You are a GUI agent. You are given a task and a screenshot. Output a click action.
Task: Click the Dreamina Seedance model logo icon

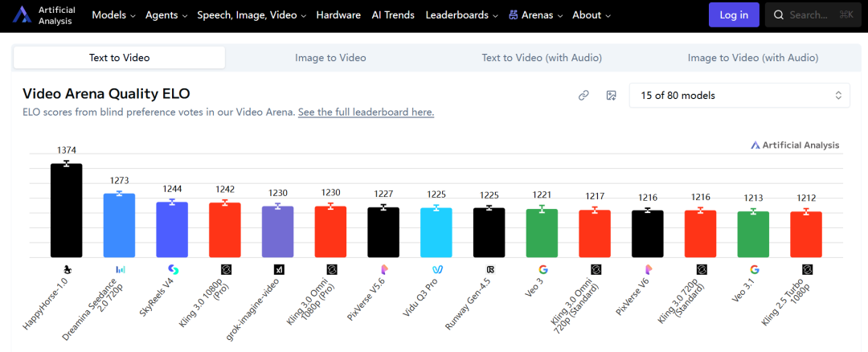point(120,269)
